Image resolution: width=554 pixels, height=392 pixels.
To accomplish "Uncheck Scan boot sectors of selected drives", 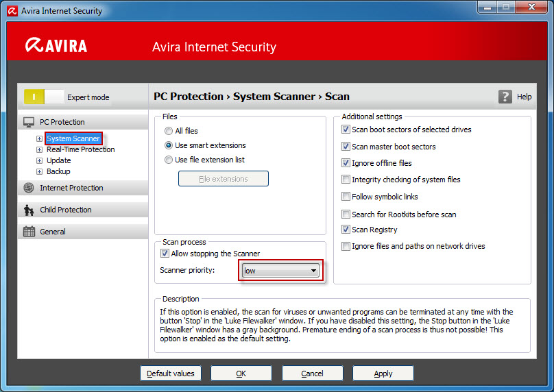I will click(x=346, y=130).
